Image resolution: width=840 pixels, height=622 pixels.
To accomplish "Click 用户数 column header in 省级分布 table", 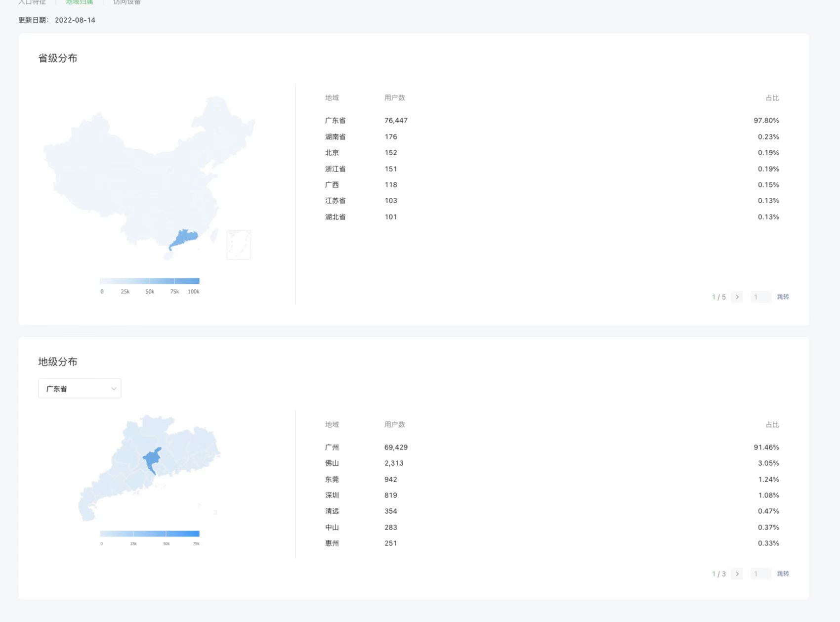I will [394, 98].
